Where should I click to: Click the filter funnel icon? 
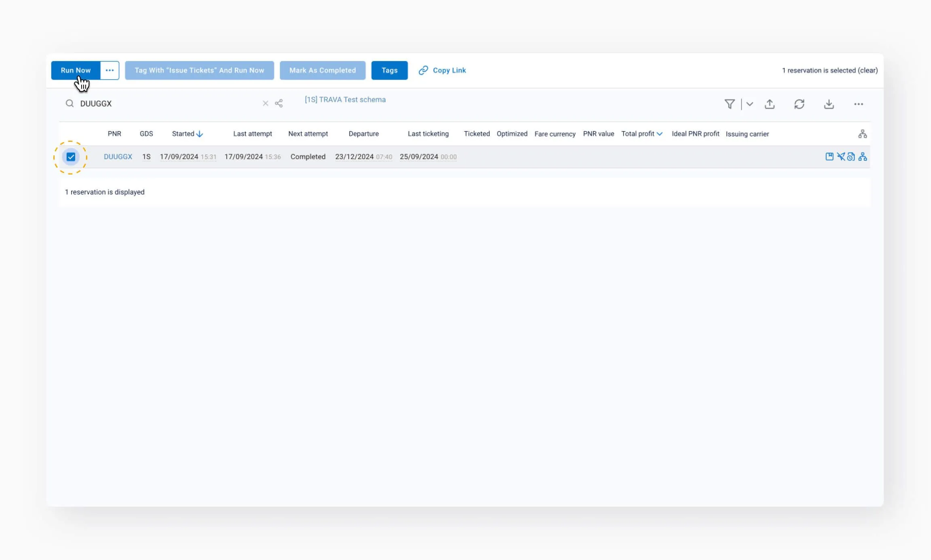pyautogui.click(x=729, y=104)
